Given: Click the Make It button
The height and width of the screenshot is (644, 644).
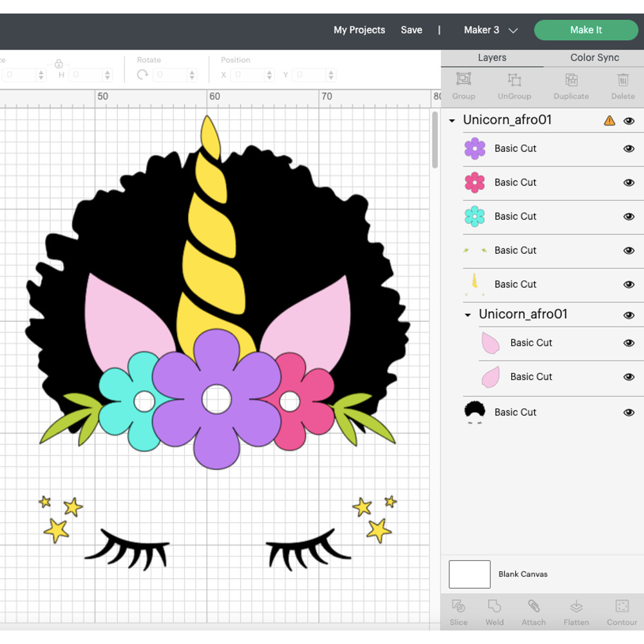Looking at the screenshot, I should [x=585, y=30].
